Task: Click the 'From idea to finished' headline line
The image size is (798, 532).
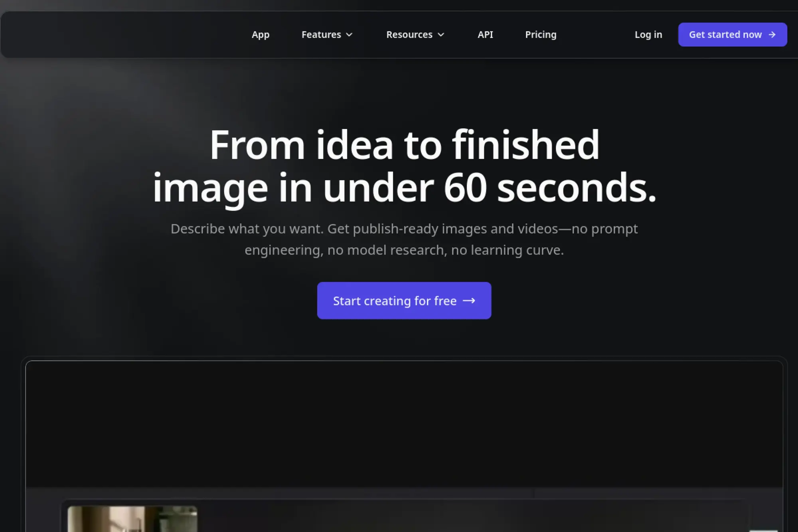Action: click(404, 145)
